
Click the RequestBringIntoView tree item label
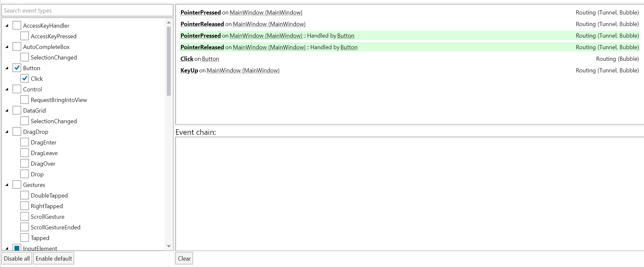pos(59,100)
